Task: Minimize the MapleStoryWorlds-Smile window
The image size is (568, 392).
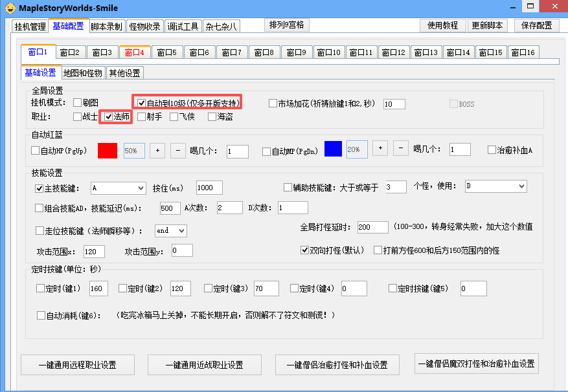Action: [x=513, y=7]
